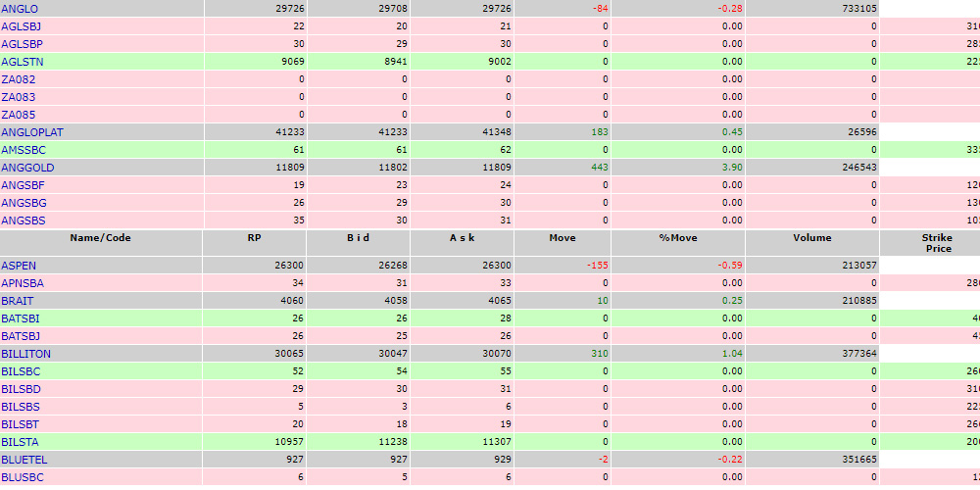Image resolution: width=980 pixels, height=490 pixels.
Task: Select the ANGSBG warrant code
Action: (24, 203)
